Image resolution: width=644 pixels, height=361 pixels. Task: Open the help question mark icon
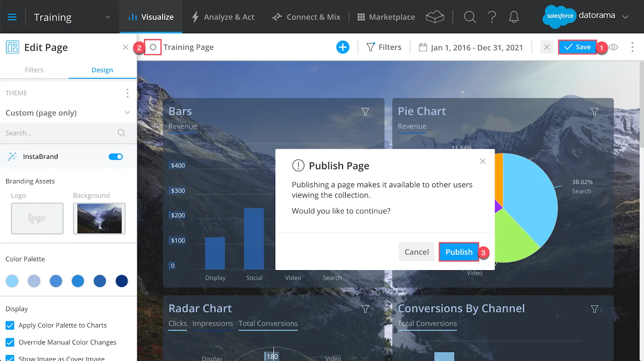492,17
